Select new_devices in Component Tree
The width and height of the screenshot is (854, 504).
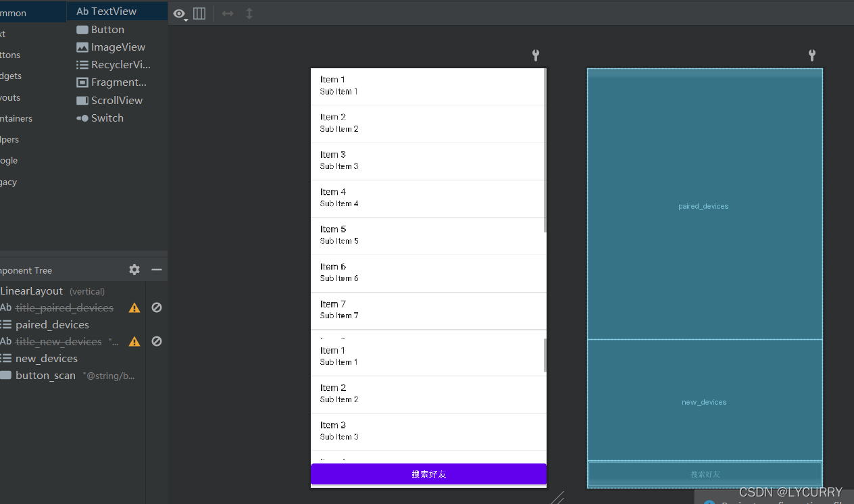(47, 359)
